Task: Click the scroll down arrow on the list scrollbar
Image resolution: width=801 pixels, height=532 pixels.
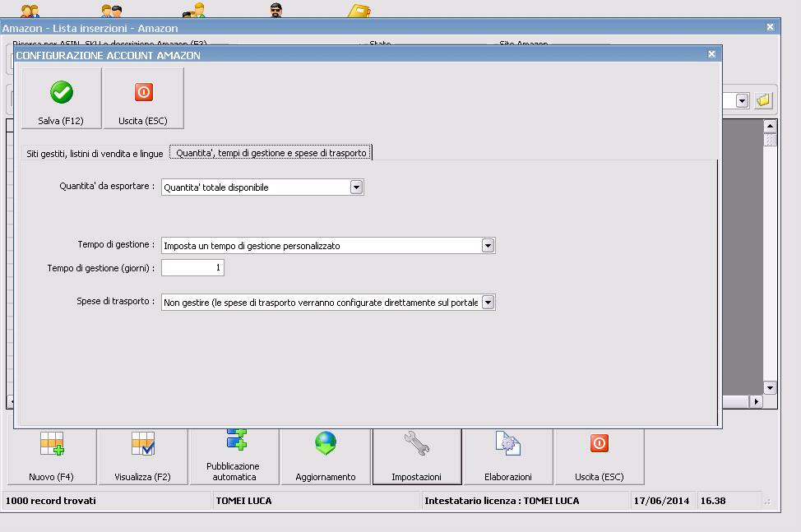Action: 770,387
